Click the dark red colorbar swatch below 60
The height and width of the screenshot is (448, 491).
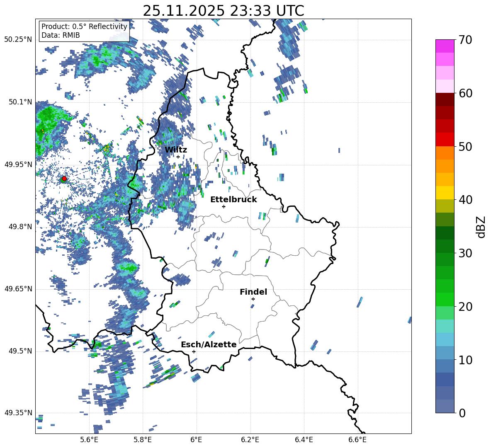coord(445,99)
